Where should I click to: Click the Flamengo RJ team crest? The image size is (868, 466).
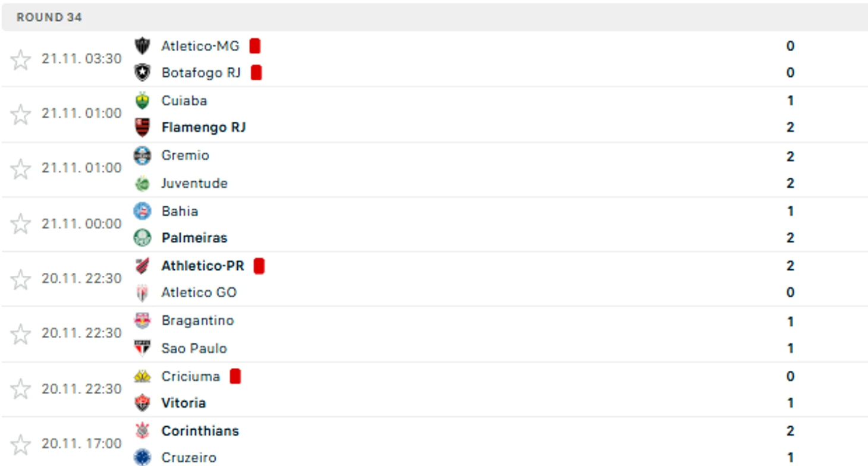(142, 127)
